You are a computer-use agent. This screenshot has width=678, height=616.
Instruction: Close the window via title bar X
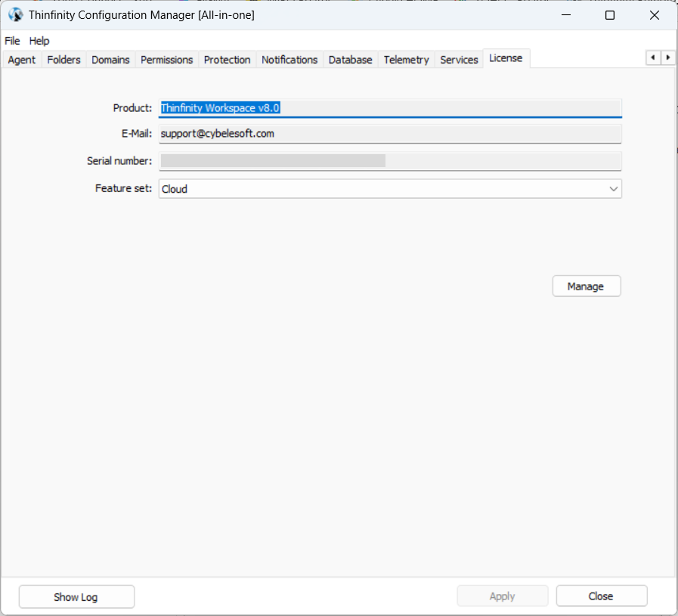pyautogui.click(x=655, y=15)
